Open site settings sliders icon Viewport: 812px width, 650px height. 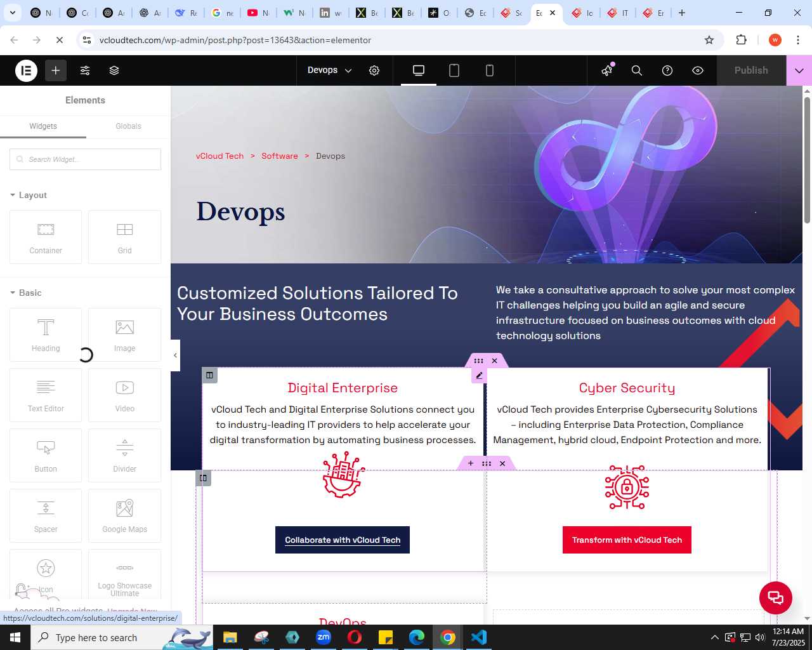point(85,70)
